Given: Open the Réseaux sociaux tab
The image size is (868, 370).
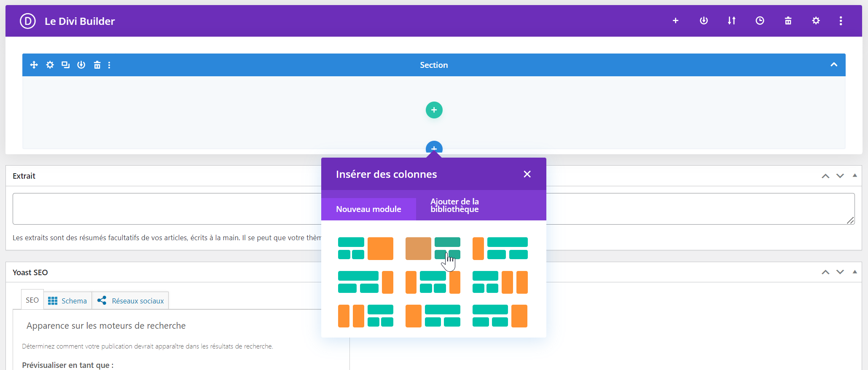Looking at the screenshot, I should point(130,300).
